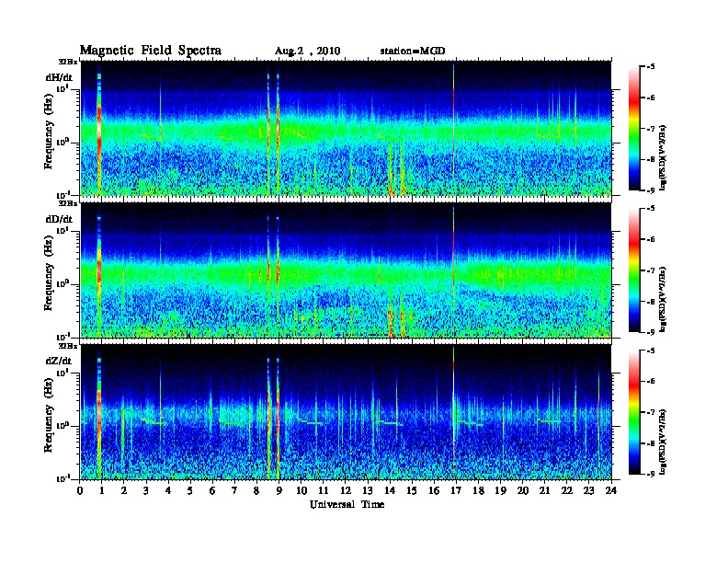Click hour tick label 10 on time axis
The image size is (728, 563).
301,491
